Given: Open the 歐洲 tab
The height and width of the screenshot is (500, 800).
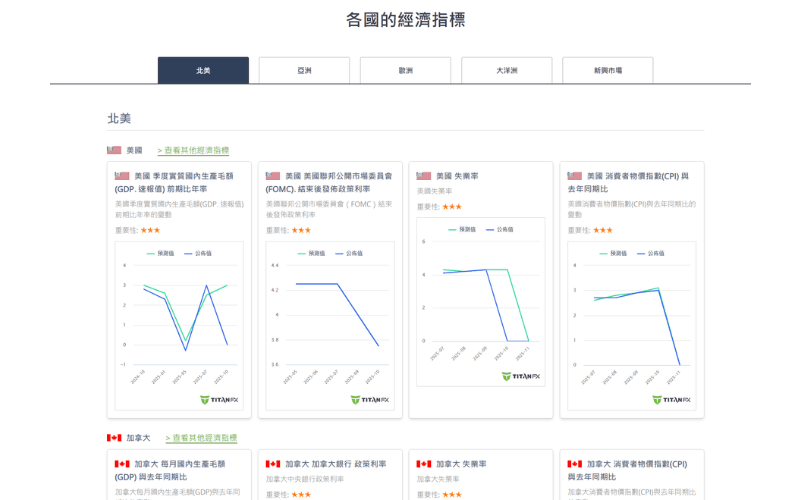Looking at the screenshot, I should 405,71.
